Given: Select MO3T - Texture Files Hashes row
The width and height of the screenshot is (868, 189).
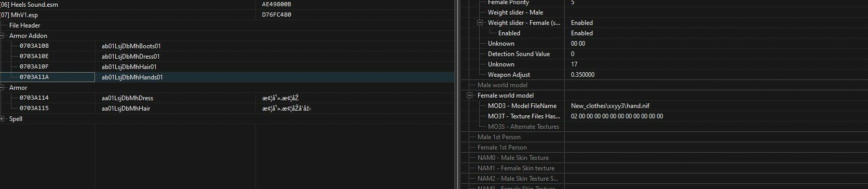Looking at the screenshot, I should 524,116.
